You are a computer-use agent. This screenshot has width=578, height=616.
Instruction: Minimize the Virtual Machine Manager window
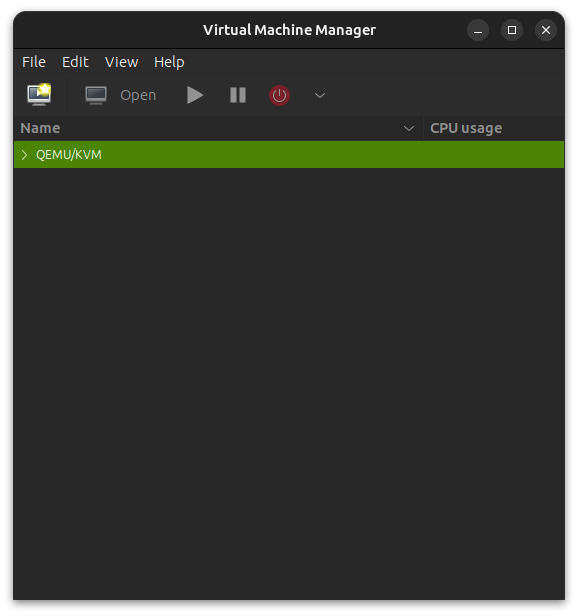tap(478, 30)
